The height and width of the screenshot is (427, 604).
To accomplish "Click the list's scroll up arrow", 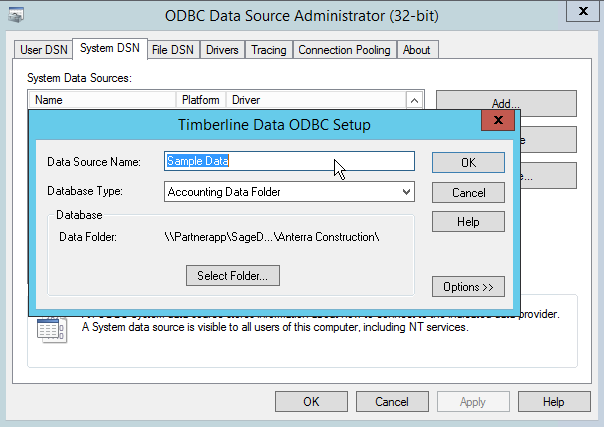I will click(x=414, y=100).
